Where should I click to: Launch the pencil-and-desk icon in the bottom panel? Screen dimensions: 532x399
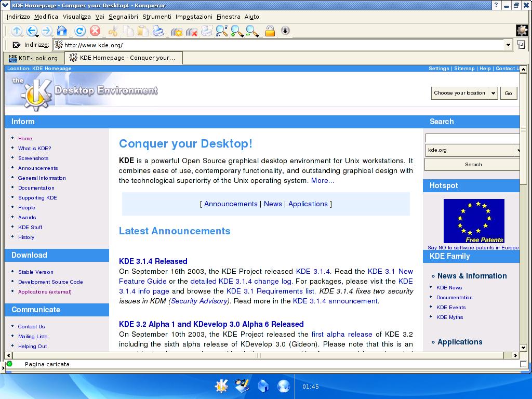pos(242,386)
